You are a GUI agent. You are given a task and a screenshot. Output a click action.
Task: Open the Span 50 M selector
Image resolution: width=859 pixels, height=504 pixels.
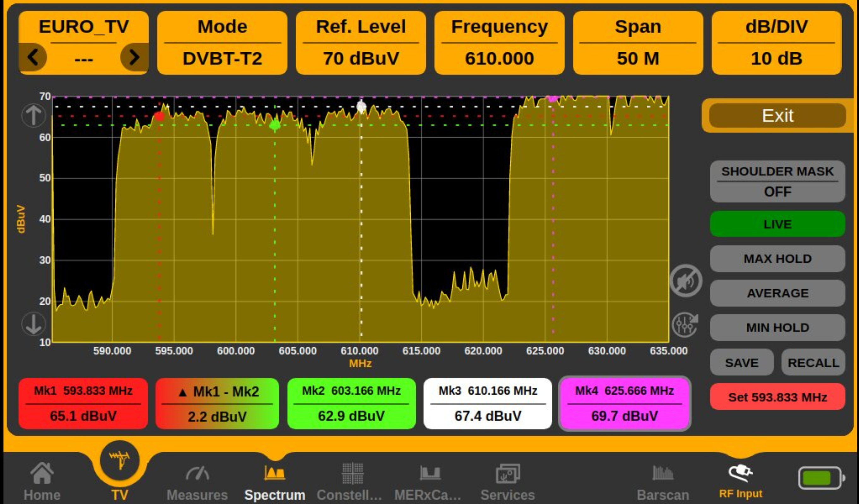638,43
